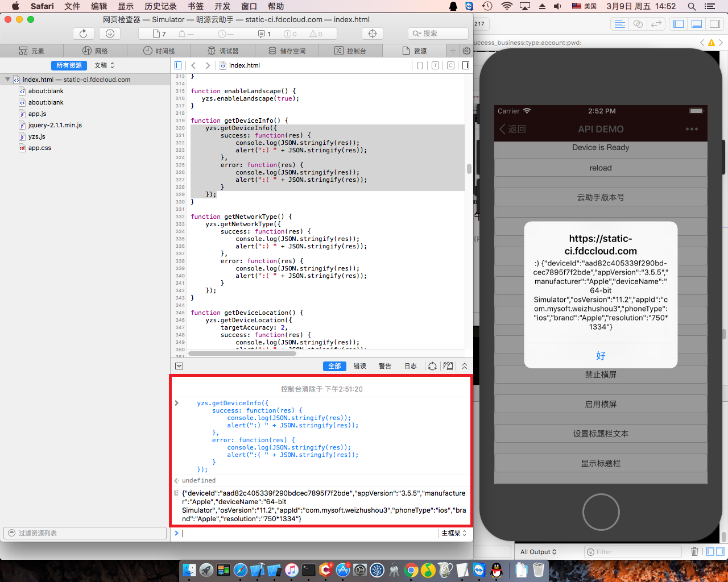Open the 书签 menu in the menu bar
This screenshot has height=582, width=728.
(x=196, y=6)
